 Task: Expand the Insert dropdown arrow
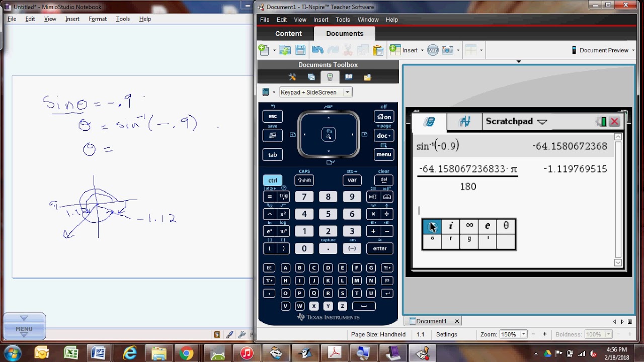(x=422, y=50)
